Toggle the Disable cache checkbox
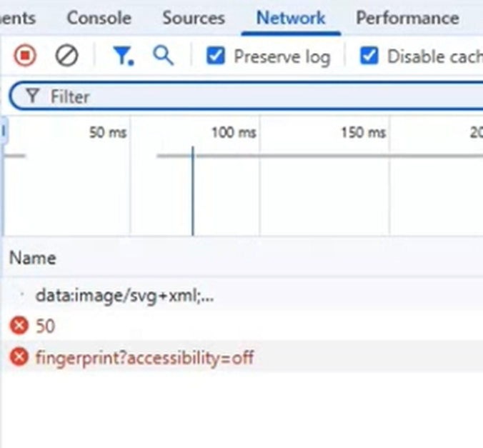Image resolution: width=483 pixels, height=448 pixels. (x=369, y=56)
